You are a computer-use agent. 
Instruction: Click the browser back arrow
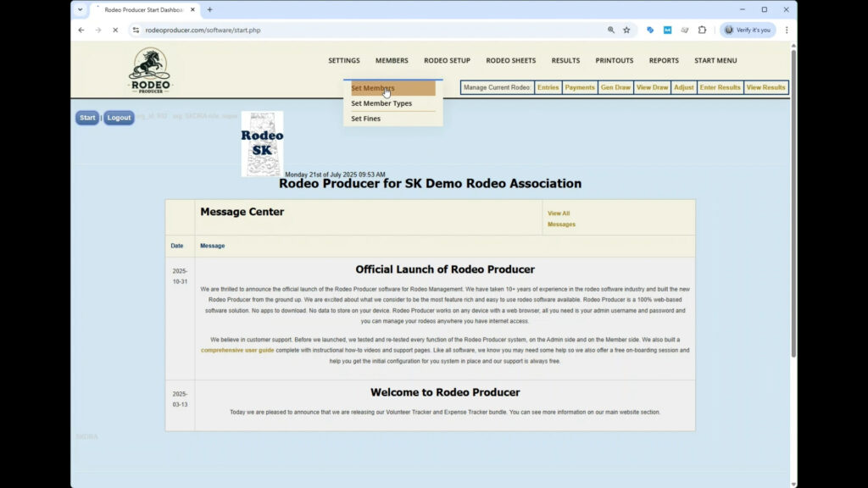81,30
